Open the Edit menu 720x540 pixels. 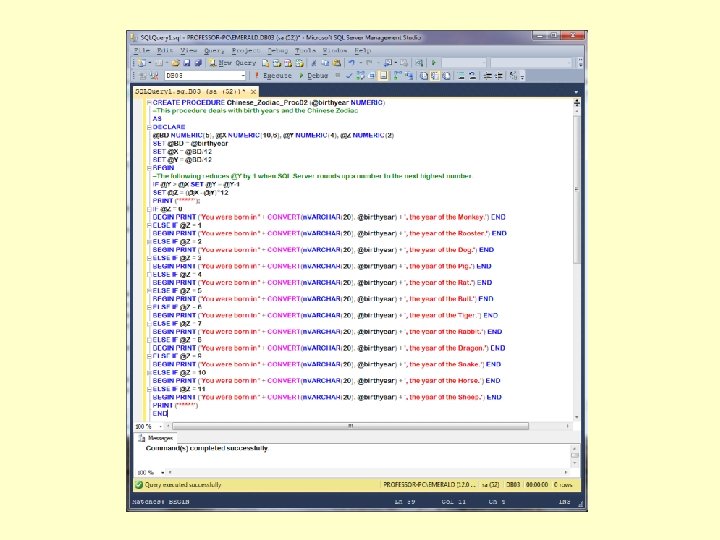click(x=165, y=50)
